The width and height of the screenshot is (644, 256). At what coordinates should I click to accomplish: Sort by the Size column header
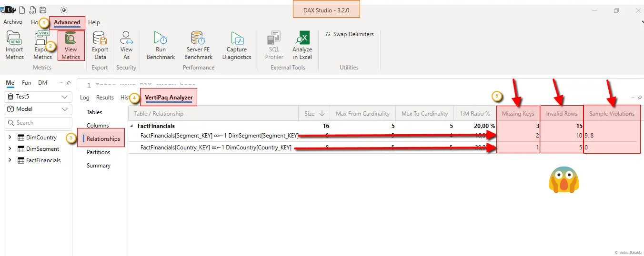[x=314, y=114]
